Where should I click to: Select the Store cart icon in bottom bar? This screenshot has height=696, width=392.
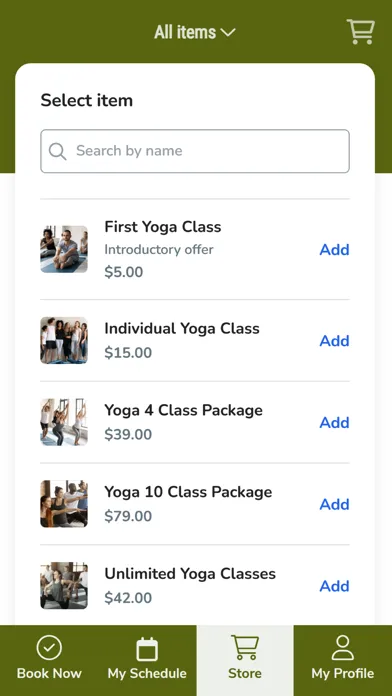(x=245, y=648)
